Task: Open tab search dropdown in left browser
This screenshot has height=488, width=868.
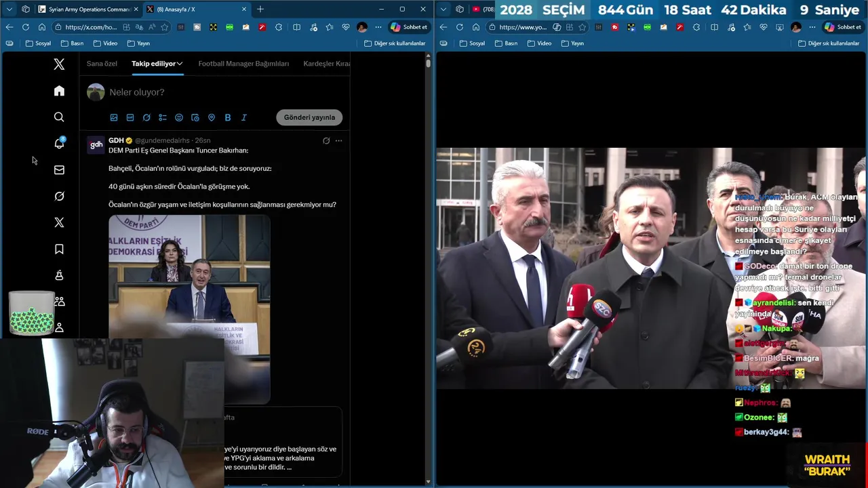Action: pyautogui.click(x=9, y=9)
